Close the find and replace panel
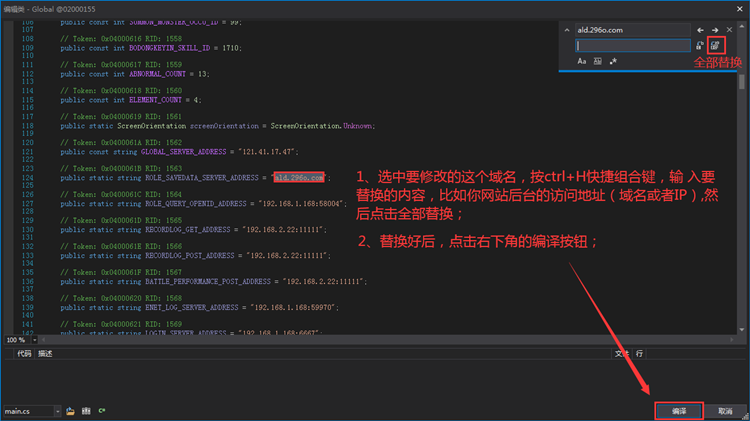The width and height of the screenshot is (750, 421). pos(731,30)
